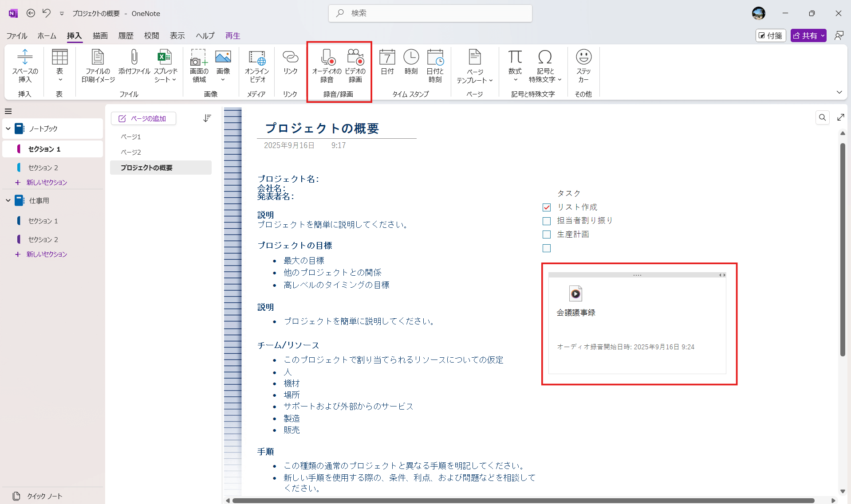Open the 再生 playback tab

[x=232, y=36]
